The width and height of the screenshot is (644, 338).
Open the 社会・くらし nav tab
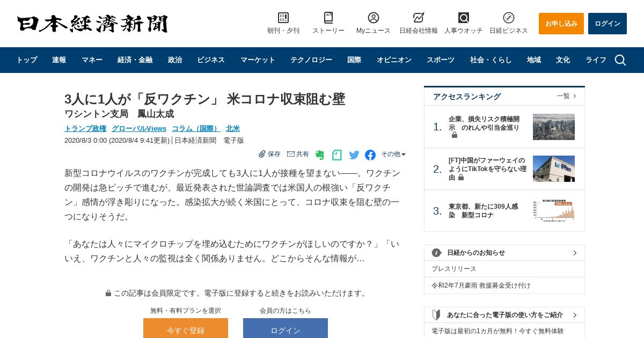pyautogui.click(x=491, y=60)
